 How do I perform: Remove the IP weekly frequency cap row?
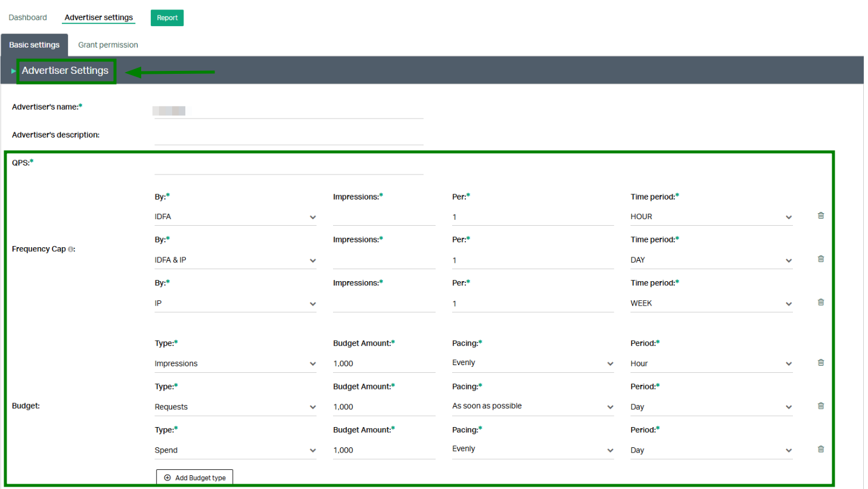820,303
